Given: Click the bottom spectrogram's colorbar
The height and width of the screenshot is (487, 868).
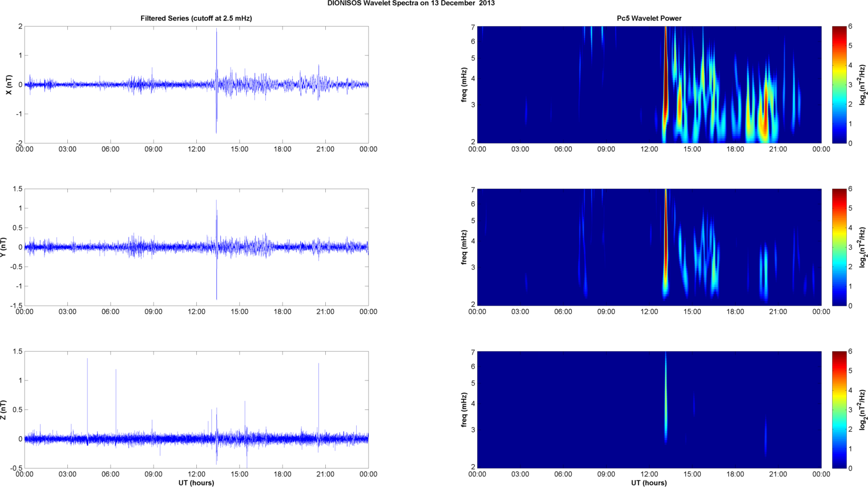Looking at the screenshot, I should tap(839, 409).
